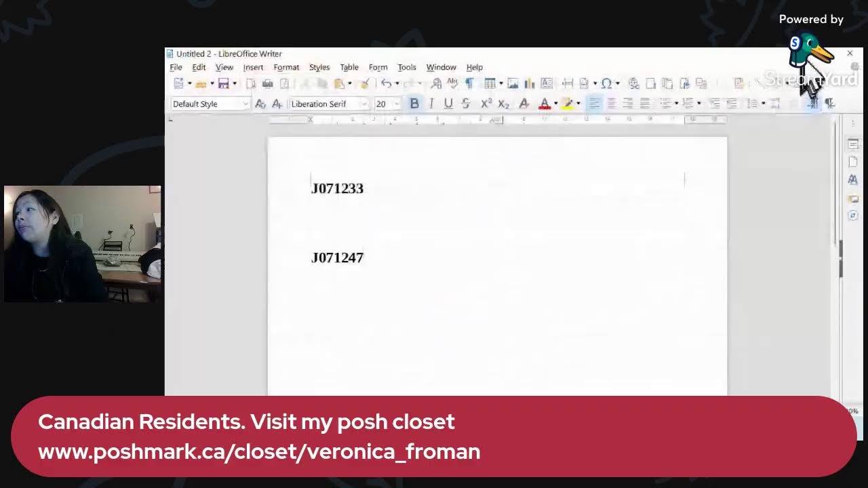The image size is (868, 488).
Task: Apply superscript formatting
Action: pyautogui.click(x=486, y=104)
